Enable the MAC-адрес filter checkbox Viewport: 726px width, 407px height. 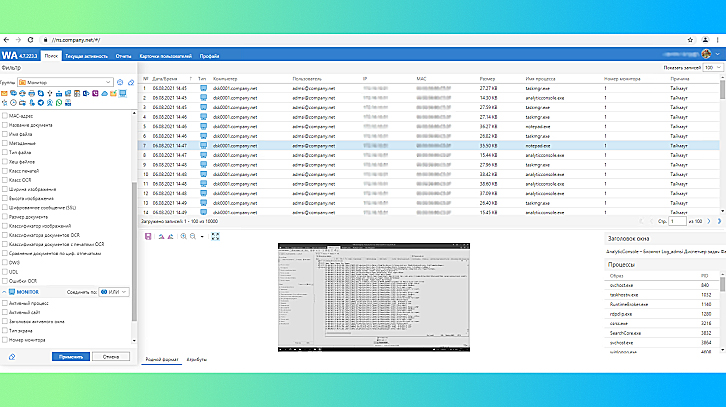click(4, 117)
